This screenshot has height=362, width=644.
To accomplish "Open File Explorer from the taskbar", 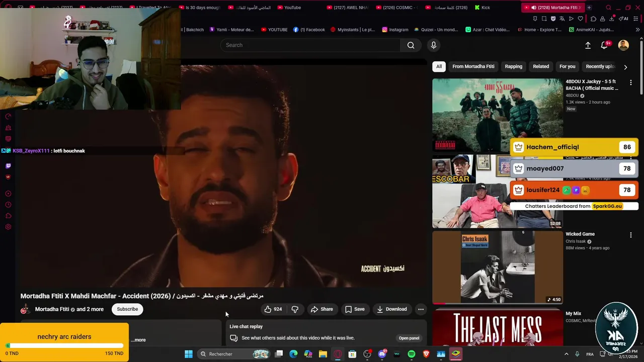I will click(x=323, y=354).
